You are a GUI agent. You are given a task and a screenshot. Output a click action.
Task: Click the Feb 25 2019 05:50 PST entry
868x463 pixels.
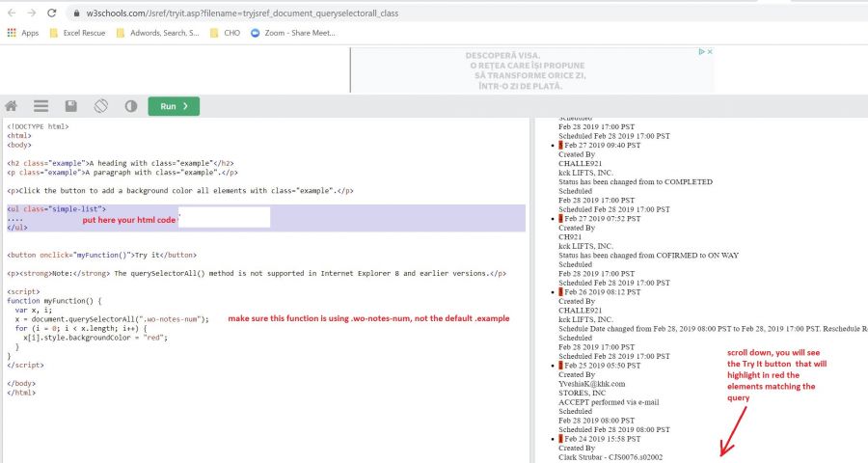602,366
